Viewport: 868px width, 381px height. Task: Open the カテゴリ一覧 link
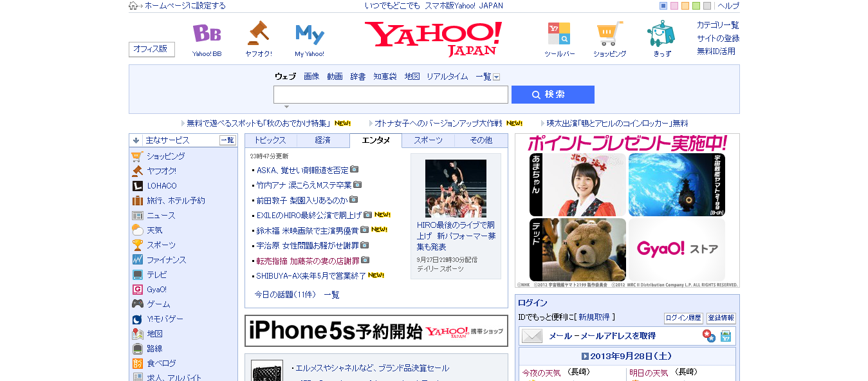click(718, 25)
